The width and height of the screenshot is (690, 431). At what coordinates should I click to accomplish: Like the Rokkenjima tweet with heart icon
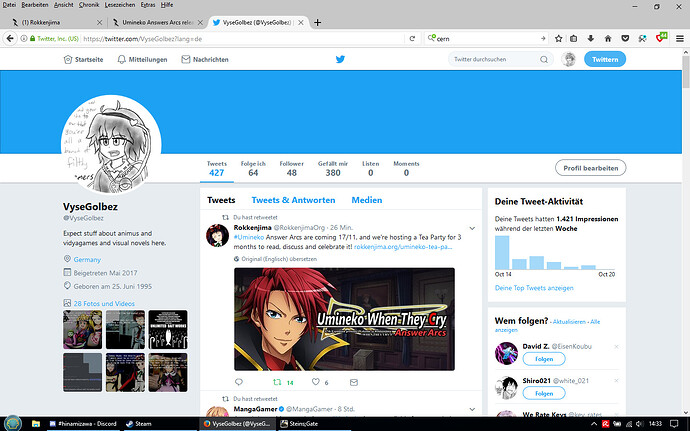(x=316, y=382)
